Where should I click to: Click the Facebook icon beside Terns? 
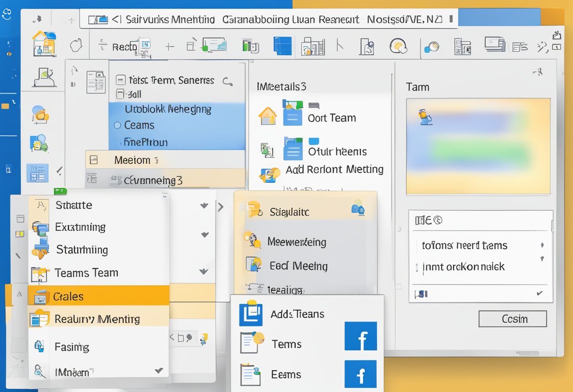tap(360, 336)
